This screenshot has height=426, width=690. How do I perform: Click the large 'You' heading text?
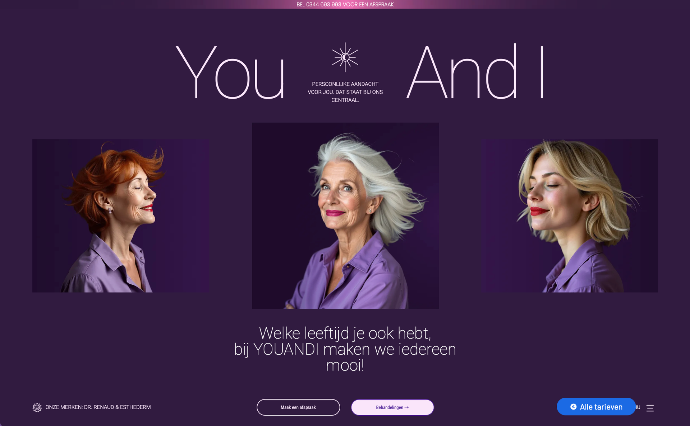[230, 72]
